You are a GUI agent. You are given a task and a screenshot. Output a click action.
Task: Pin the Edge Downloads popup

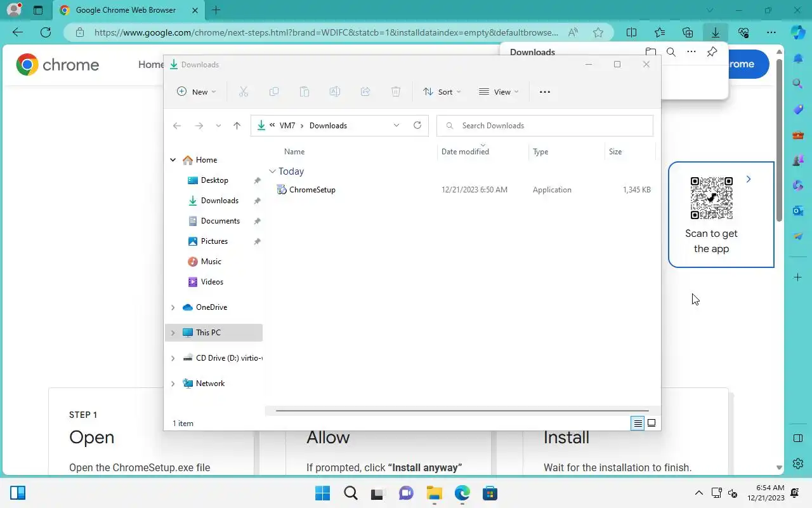(712, 52)
